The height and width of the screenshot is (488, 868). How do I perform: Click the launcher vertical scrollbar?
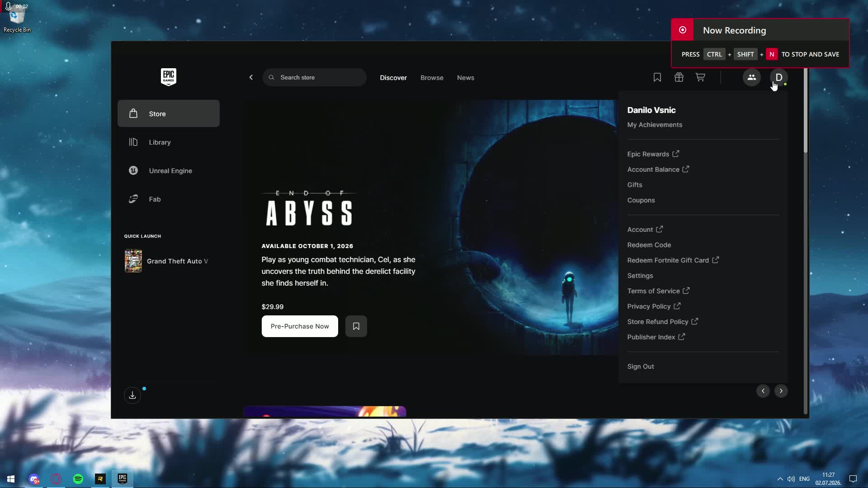[x=806, y=111]
